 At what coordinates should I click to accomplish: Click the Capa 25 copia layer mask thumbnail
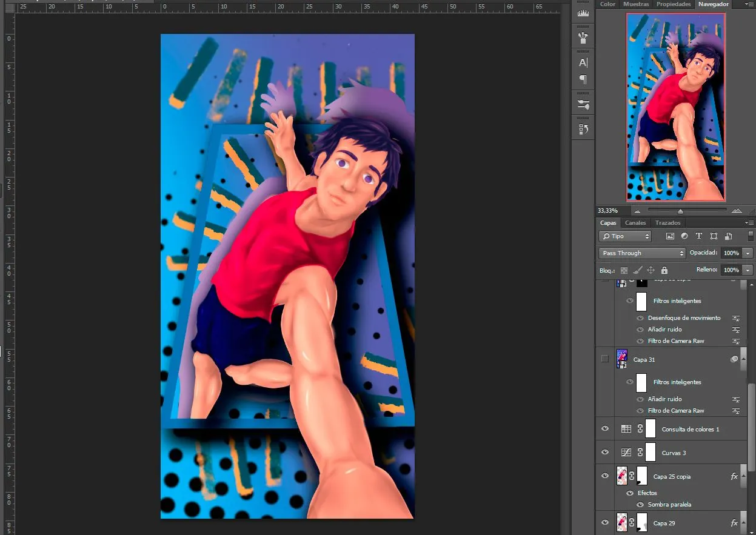641,476
